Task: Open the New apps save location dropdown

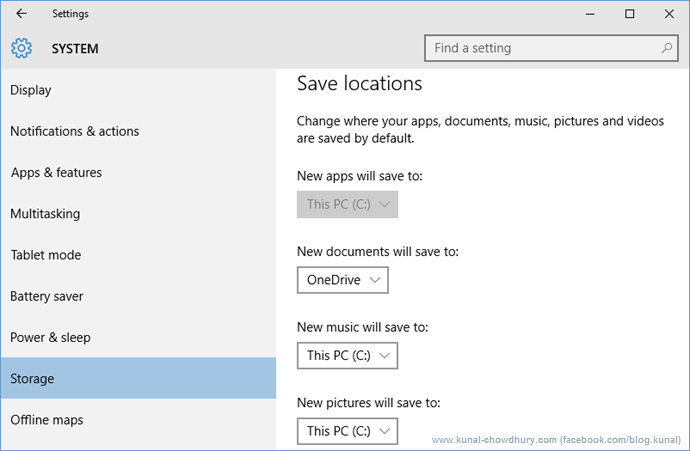Action: point(347,204)
